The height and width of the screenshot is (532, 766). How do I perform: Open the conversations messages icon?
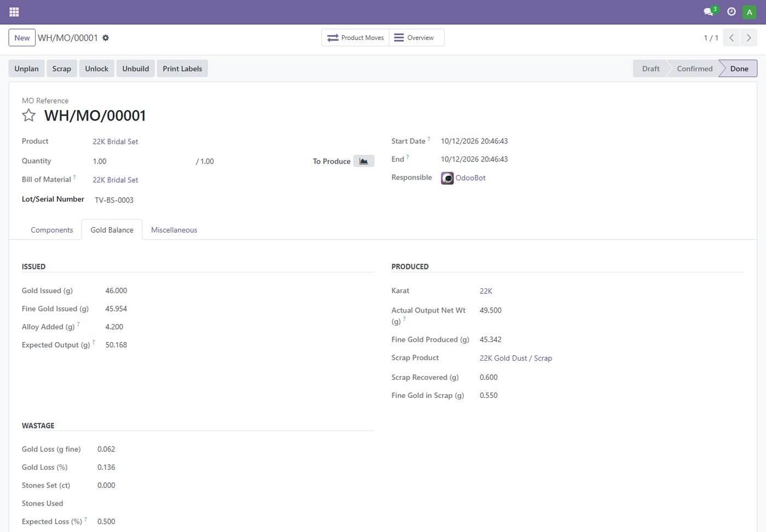[x=709, y=11]
